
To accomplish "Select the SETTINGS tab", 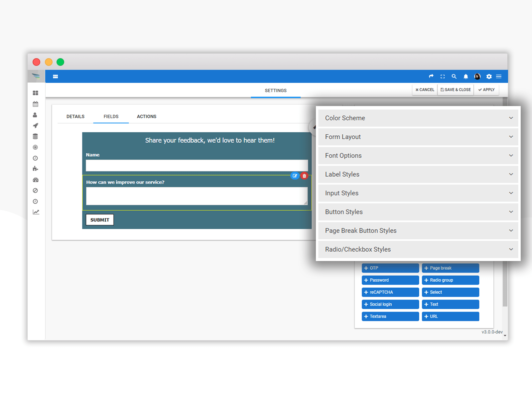I will [276, 90].
